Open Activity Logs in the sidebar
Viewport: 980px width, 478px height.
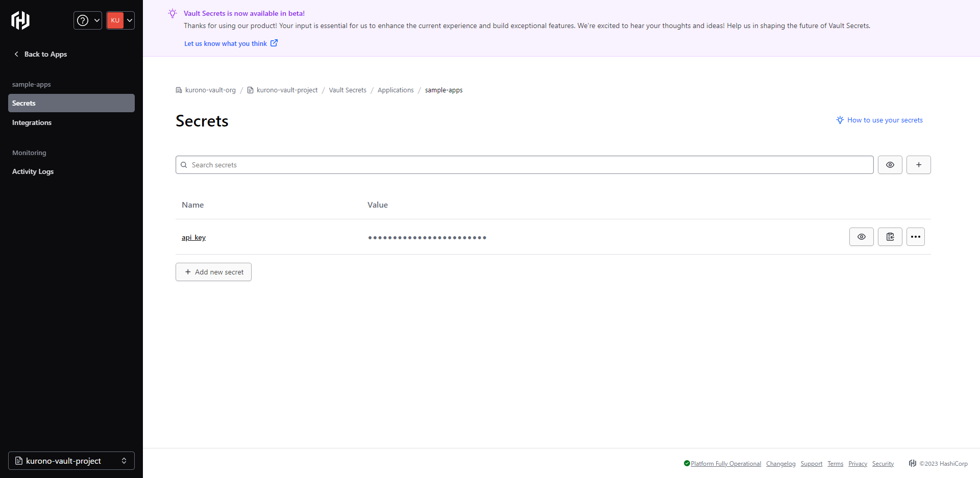pyautogui.click(x=33, y=171)
